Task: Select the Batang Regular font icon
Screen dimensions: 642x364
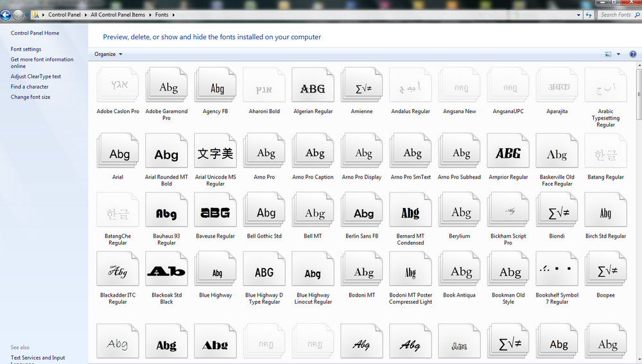Action: [605, 150]
